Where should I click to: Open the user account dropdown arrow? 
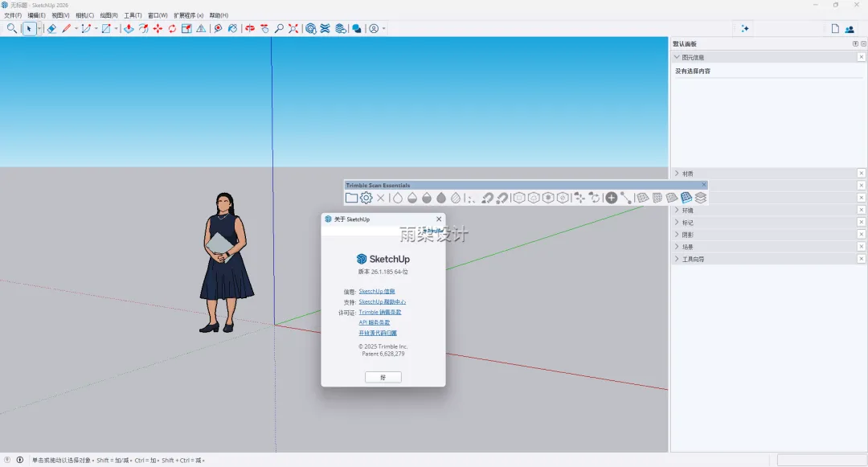[x=383, y=28]
